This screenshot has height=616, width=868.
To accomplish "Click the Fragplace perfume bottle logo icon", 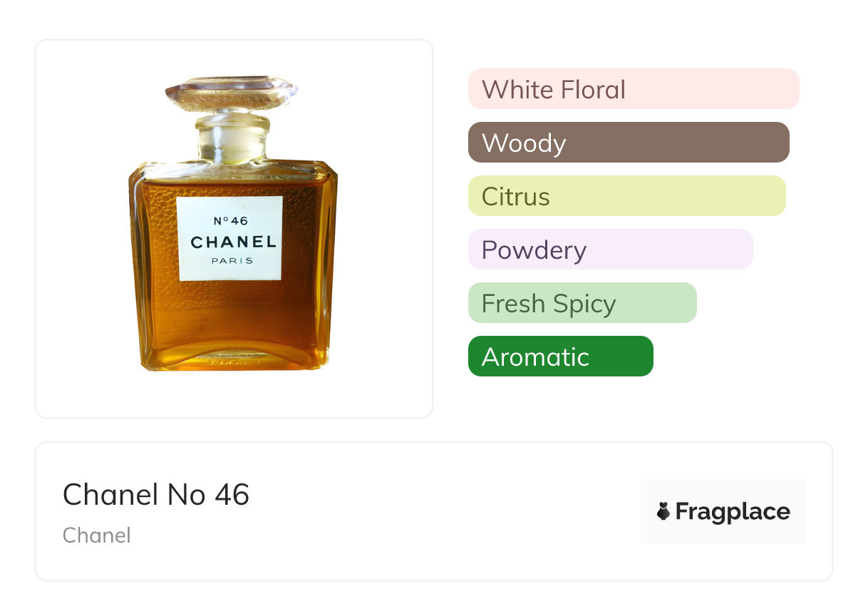I will click(663, 511).
